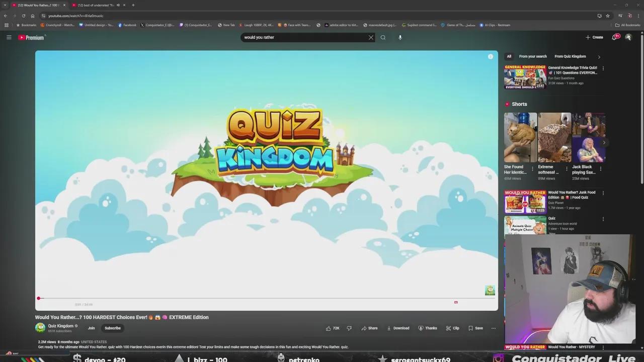Select the From your search chip

coord(533,56)
